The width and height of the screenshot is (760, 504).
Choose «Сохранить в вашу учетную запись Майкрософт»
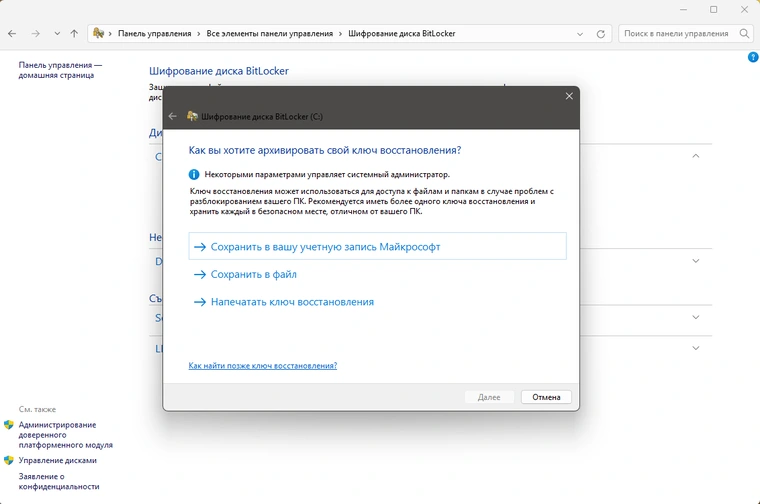point(325,246)
